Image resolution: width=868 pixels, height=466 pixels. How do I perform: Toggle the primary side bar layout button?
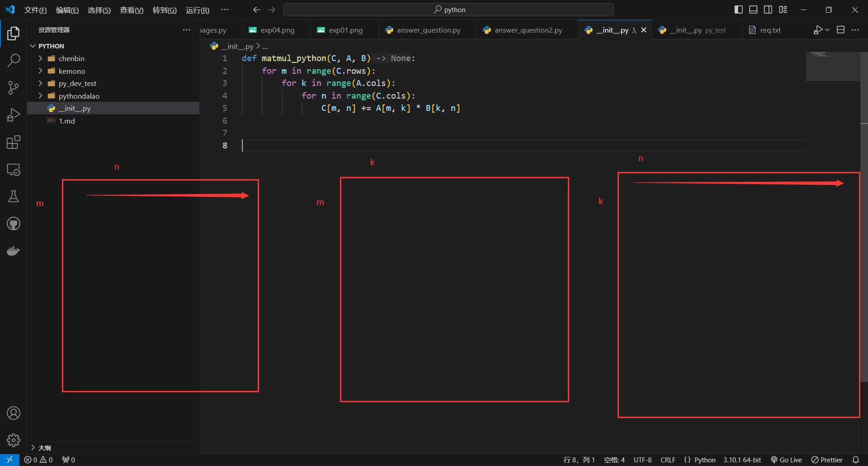(738, 10)
